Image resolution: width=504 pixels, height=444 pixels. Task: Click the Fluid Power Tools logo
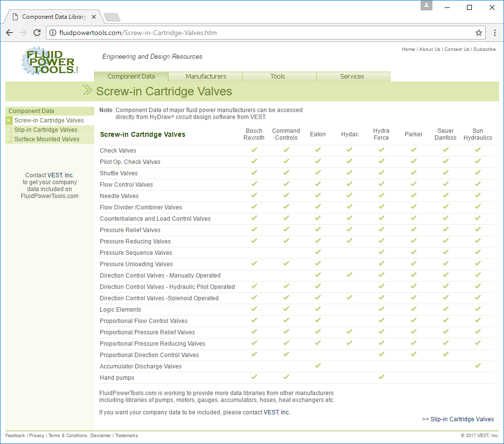[x=50, y=60]
